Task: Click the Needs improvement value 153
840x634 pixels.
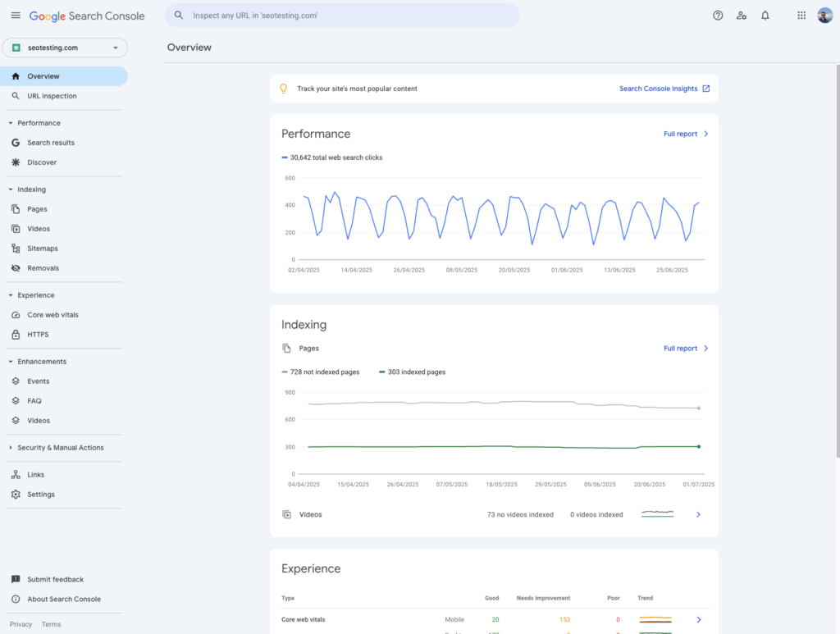Action: 564,619
